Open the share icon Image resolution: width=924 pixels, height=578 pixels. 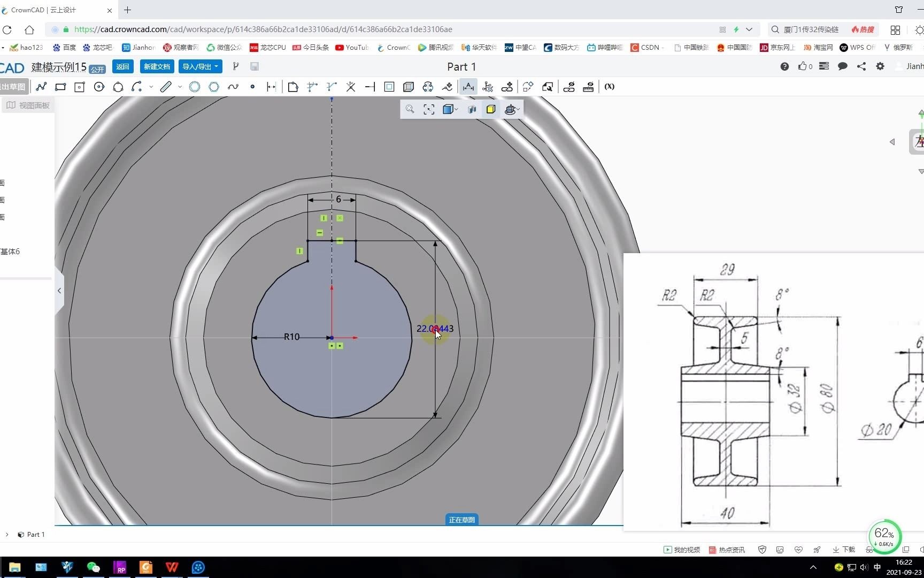pos(861,66)
